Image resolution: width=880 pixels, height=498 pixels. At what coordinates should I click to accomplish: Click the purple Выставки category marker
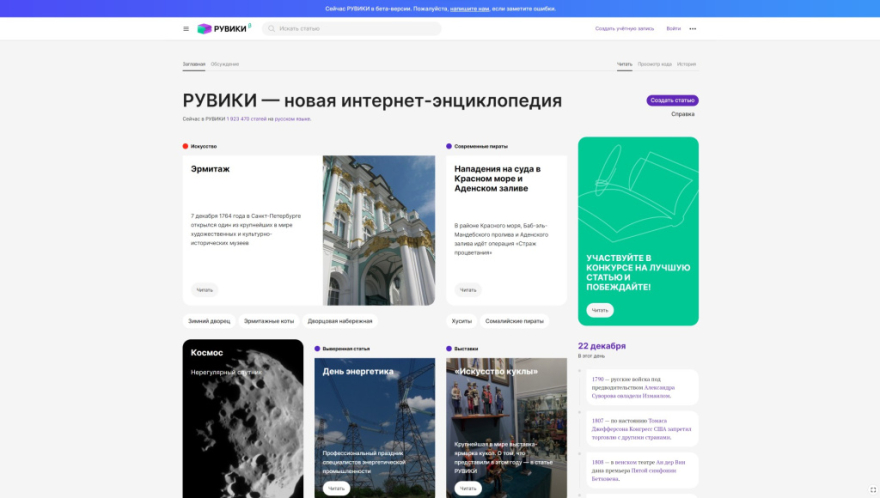449,349
